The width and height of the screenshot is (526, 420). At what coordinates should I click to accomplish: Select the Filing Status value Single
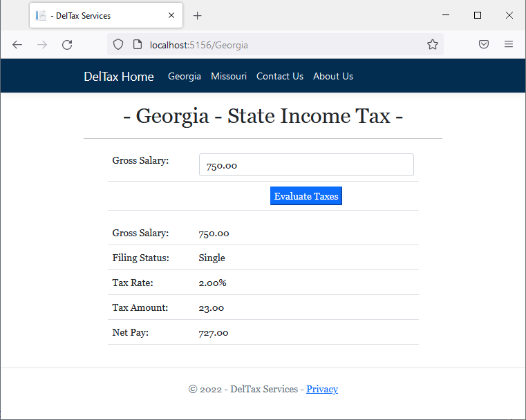212,258
